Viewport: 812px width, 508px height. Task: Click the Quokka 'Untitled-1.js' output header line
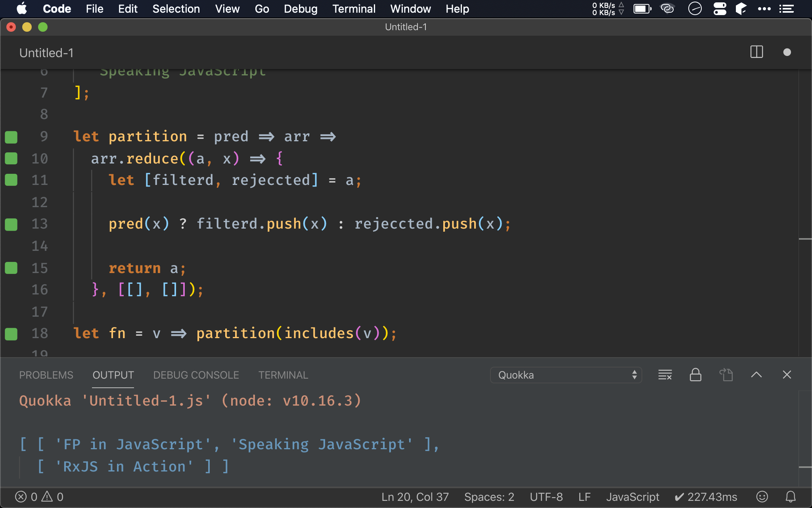click(190, 401)
